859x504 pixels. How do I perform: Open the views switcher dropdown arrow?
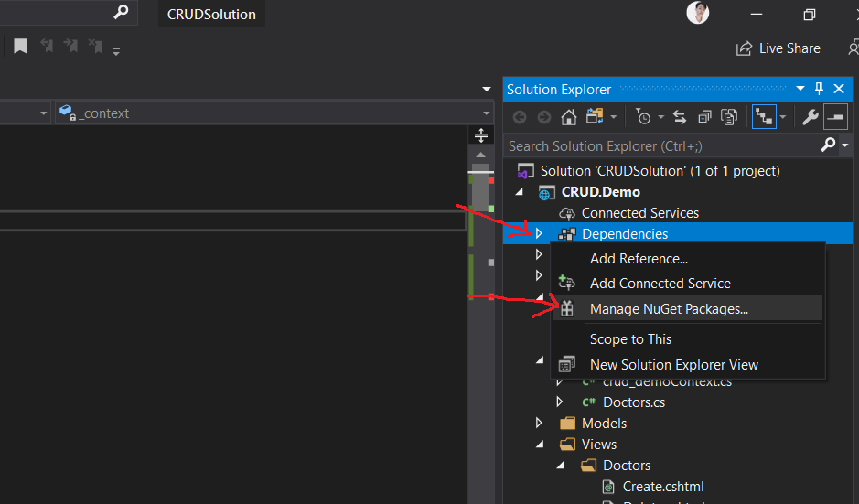point(614,117)
